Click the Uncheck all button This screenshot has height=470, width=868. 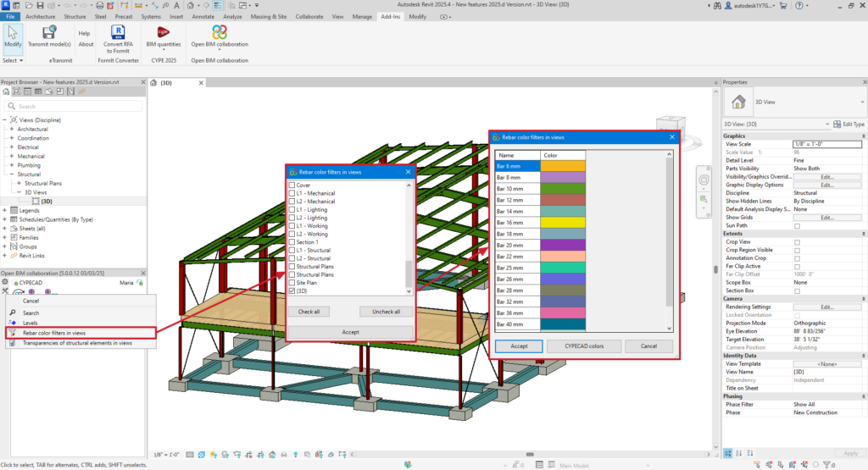(386, 312)
